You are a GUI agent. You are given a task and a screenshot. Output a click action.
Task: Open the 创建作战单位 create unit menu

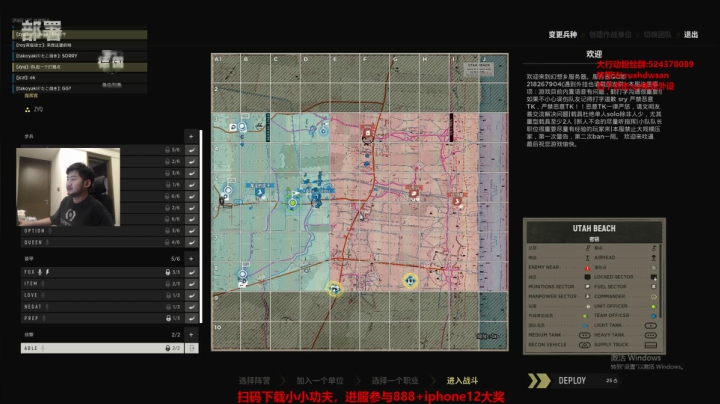(x=610, y=34)
